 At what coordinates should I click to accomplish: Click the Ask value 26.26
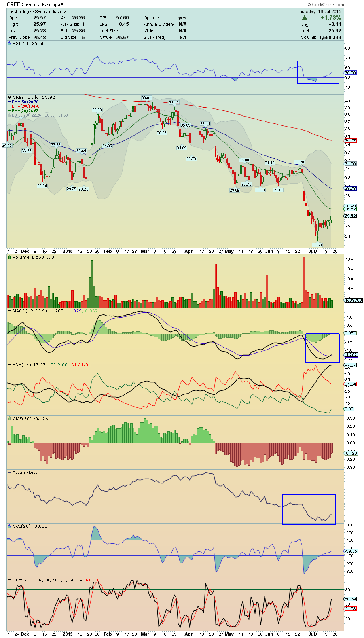click(78, 18)
